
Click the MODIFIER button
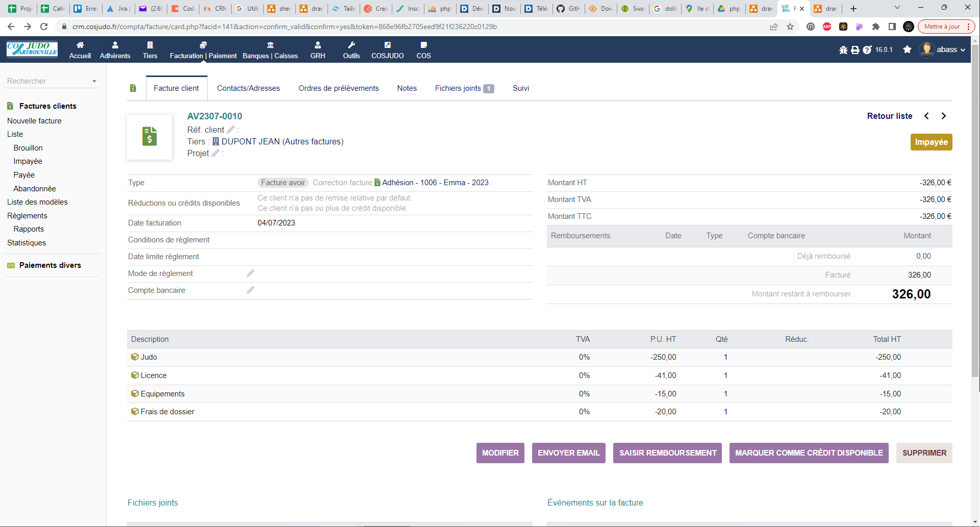[500, 453]
